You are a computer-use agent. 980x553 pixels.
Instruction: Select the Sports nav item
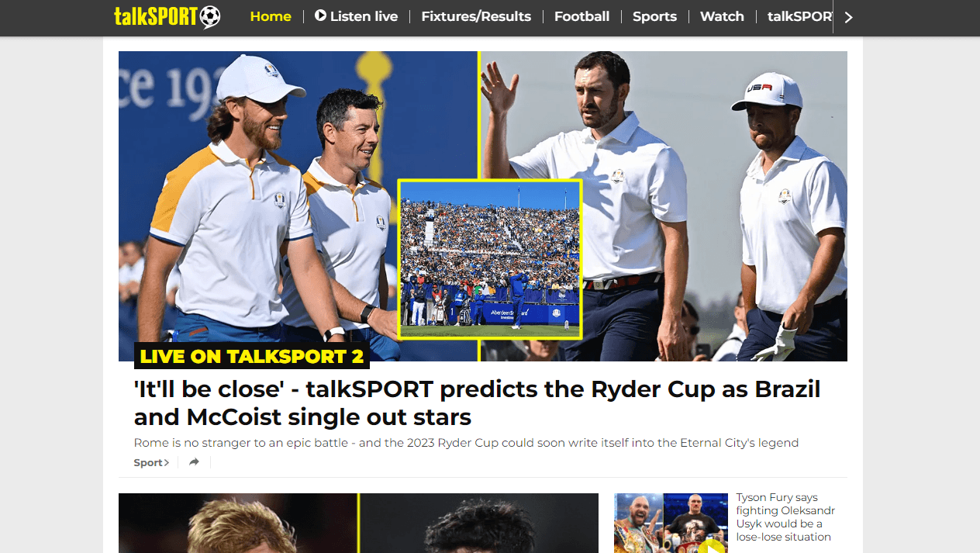pyautogui.click(x=654, y=16)
